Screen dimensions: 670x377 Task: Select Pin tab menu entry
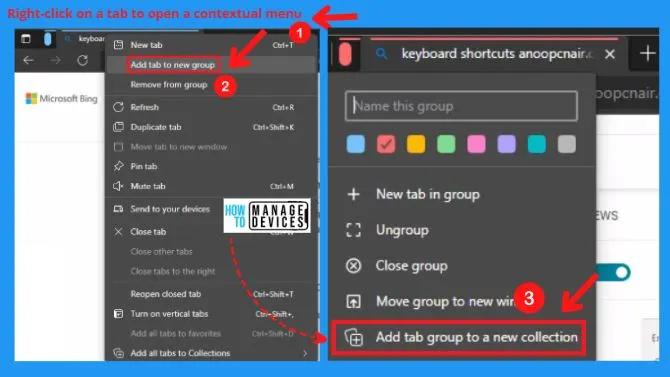(x=144, y=166)
